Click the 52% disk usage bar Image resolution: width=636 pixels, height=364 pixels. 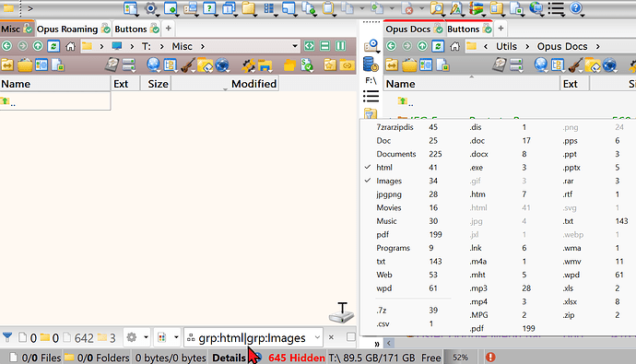tap(460, 358)
